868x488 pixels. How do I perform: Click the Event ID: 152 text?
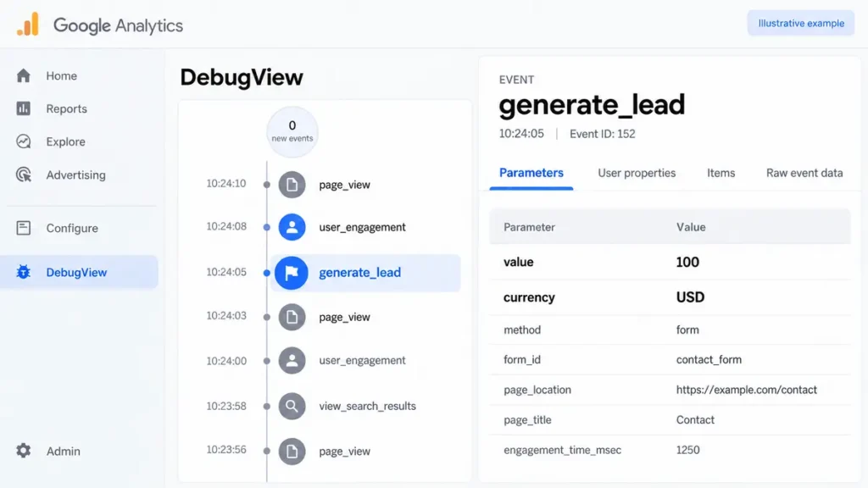click(x=603, y=134)
